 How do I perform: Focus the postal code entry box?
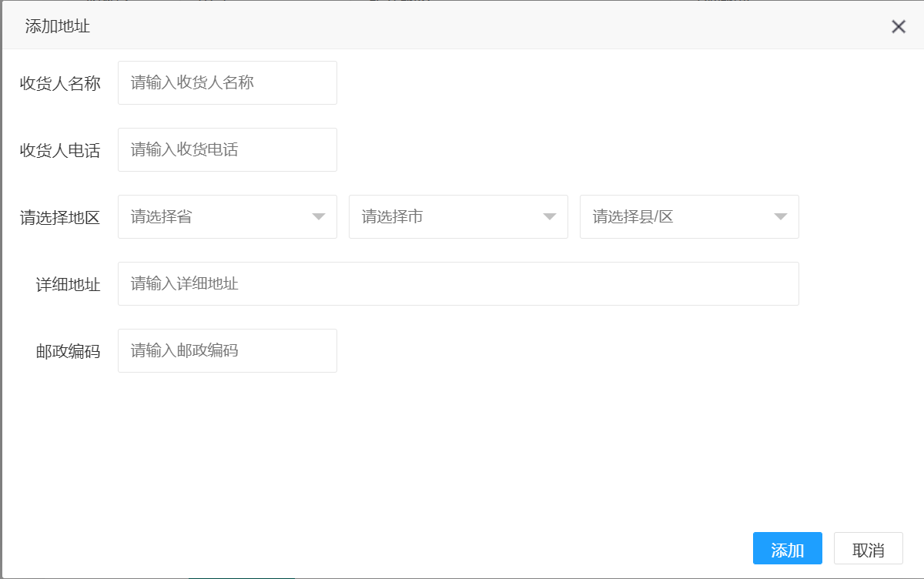(227, 350)
